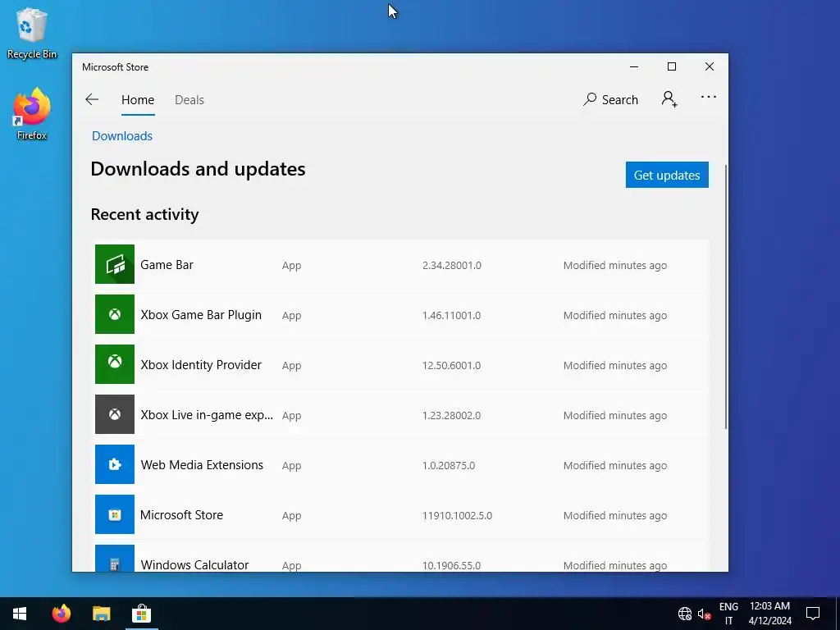This screenshot has width=840, height=630.
Task: Click the vertical scrollbar in the Store
Action: (726, 297)
